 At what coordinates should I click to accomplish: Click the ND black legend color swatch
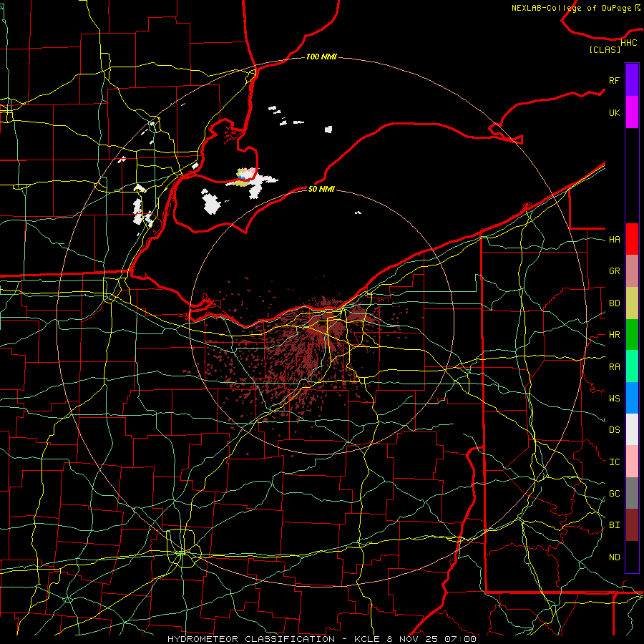tap(632, 557)
